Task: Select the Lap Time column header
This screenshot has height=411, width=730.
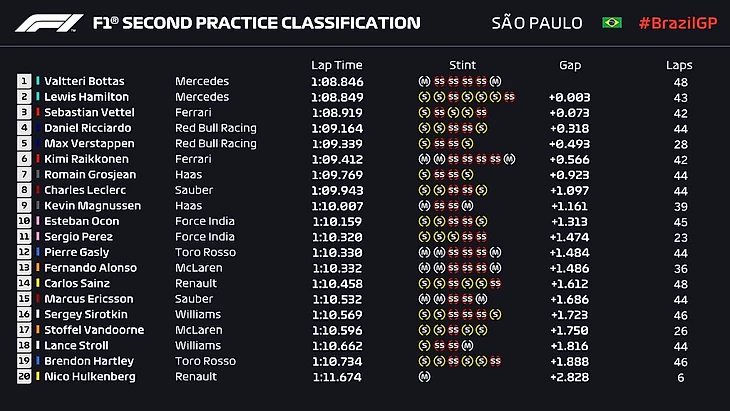Action: pos(335,65)
